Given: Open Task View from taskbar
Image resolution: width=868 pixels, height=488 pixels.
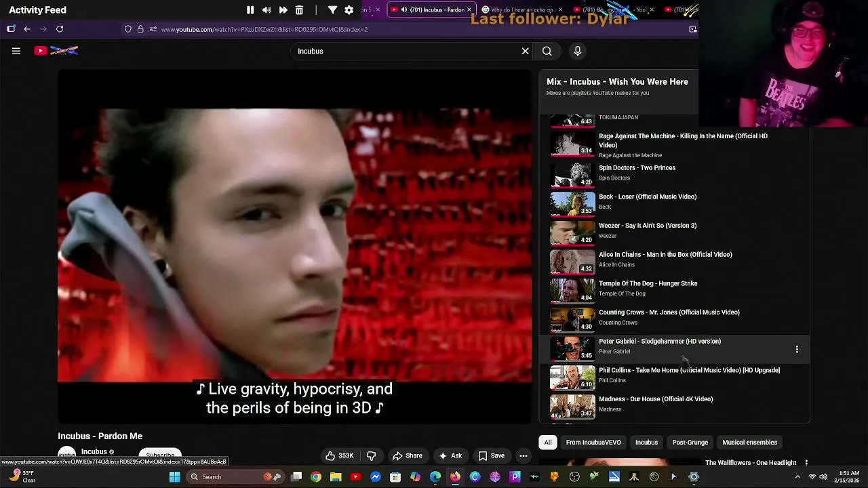Looking at the screenshot, I should pos(296,476).
